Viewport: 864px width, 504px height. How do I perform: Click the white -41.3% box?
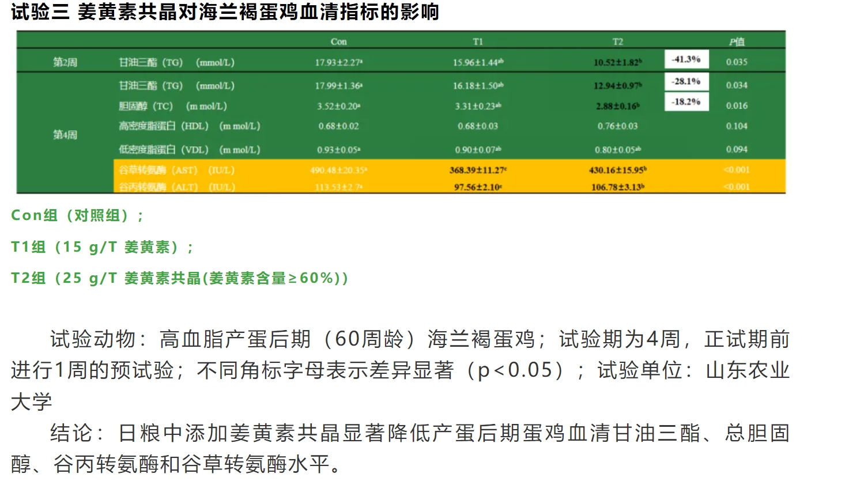[x=686, y=59]
